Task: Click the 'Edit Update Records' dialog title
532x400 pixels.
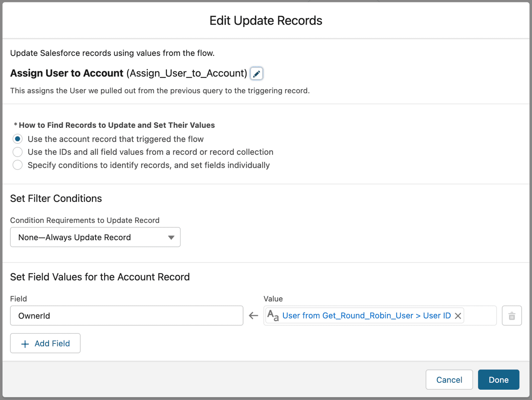Action: pyautogui.click(x=266, y=21)
